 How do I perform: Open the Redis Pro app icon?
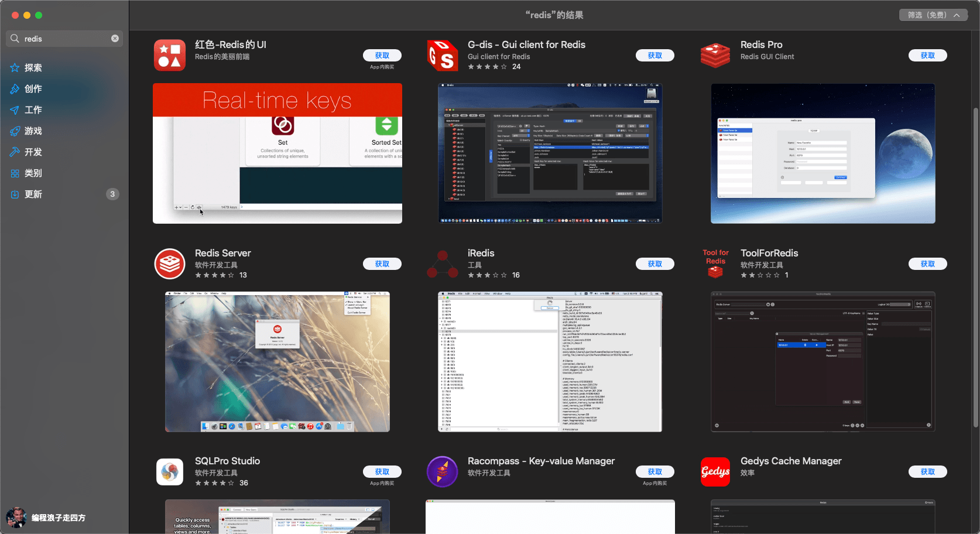(715, 55)
